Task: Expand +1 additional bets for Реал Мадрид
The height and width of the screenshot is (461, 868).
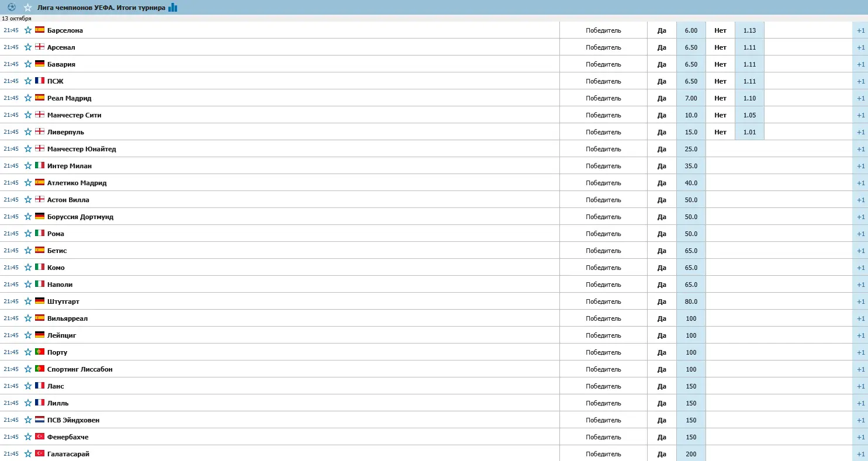Action: pyautogui.click(x=860, y=98)
